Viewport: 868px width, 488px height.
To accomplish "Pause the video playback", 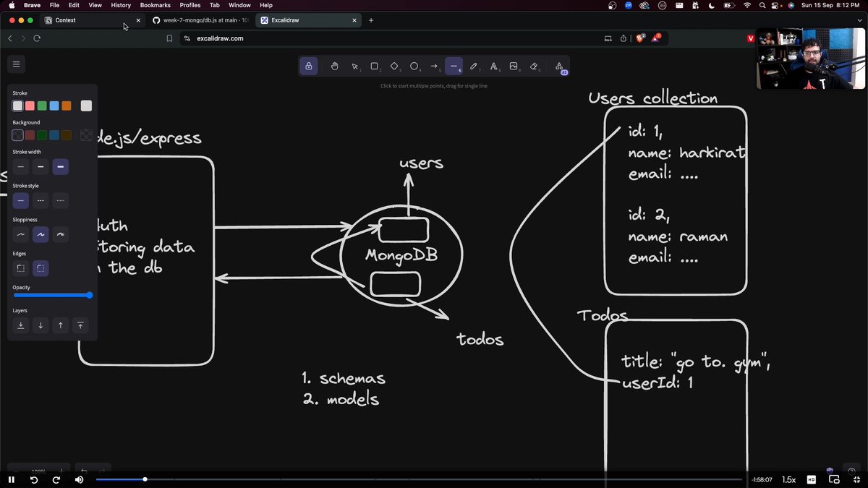I will [x=12, y=479].
